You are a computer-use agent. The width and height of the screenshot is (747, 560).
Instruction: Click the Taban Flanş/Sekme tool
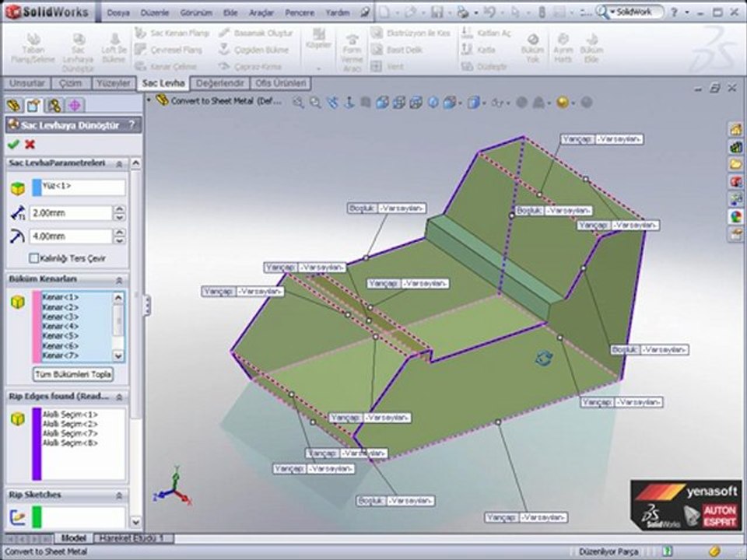click(33, 48)
